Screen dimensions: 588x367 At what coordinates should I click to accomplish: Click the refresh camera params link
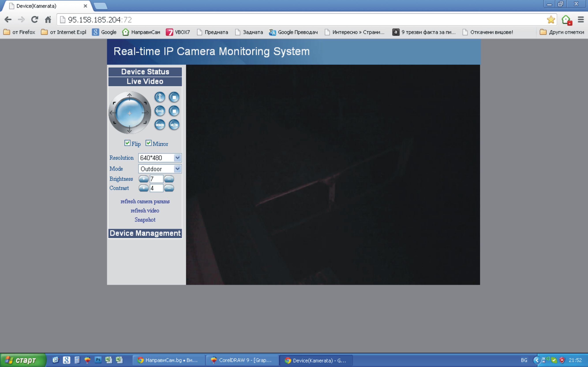tap(145, 202)
